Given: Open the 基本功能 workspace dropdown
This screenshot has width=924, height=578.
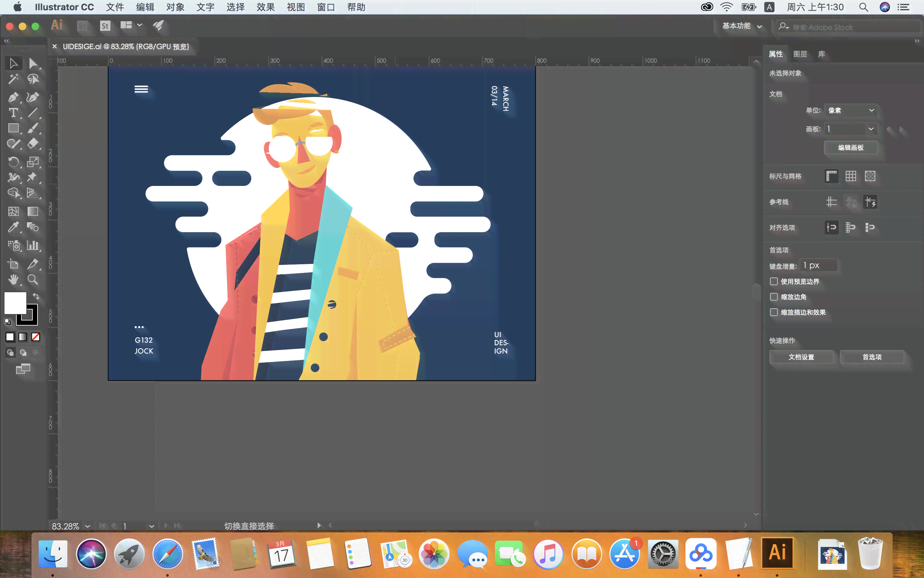Looking at the screenshot, I should point(742,26).
